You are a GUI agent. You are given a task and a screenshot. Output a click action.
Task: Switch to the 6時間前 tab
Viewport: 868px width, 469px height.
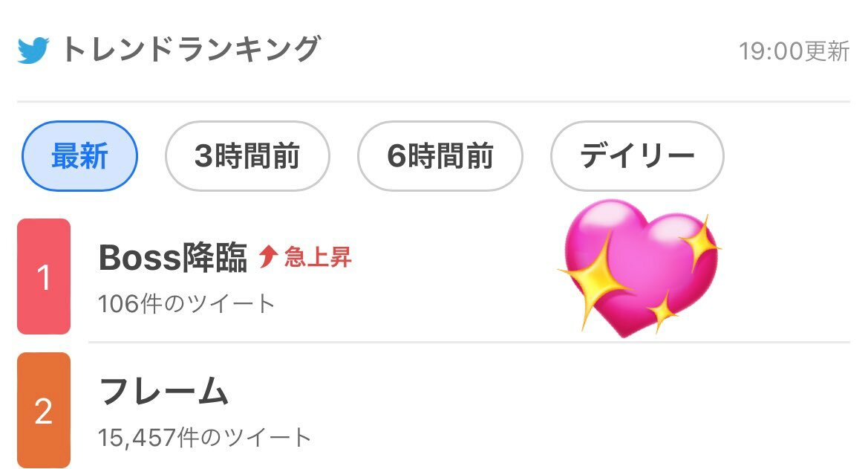pyautogui.click(x=440, y=156)
